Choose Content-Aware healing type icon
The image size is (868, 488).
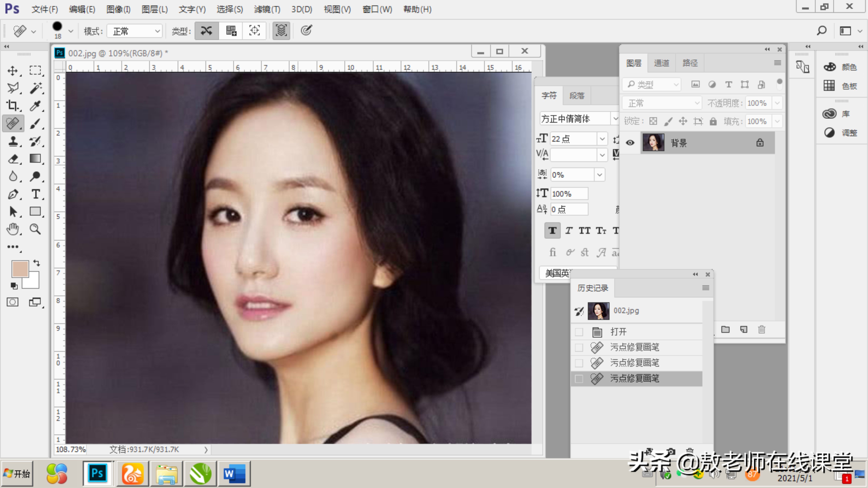pos(207,31)
